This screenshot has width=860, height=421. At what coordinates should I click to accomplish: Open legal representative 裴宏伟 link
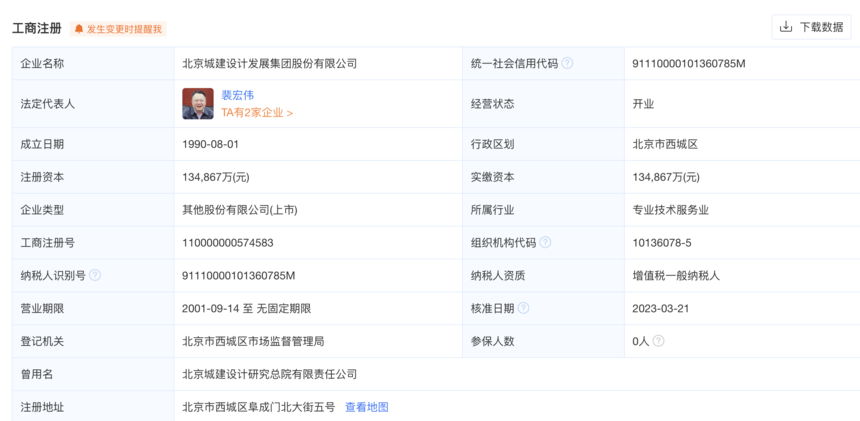click(237, 95)
